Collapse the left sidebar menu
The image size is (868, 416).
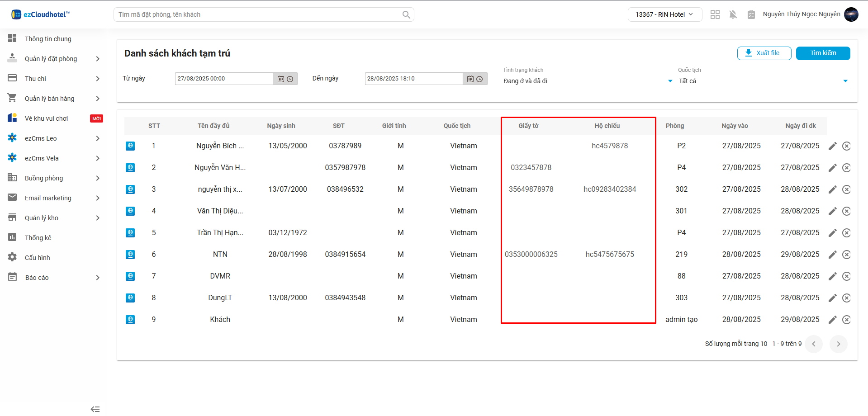pyautogui.click(x=95, y=409)
